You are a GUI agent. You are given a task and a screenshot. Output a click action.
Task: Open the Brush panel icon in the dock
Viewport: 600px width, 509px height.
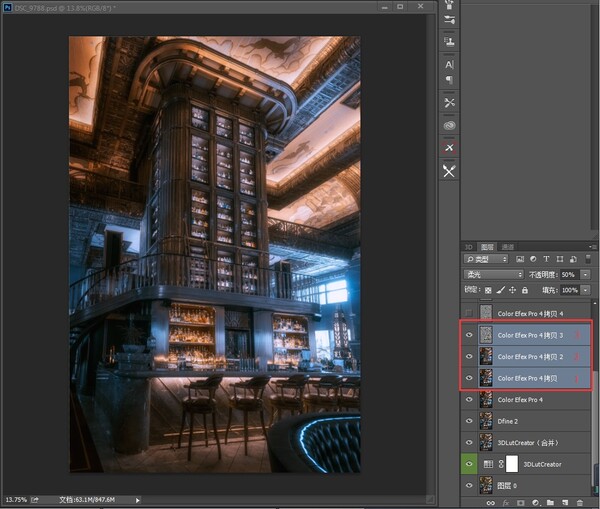449,5
